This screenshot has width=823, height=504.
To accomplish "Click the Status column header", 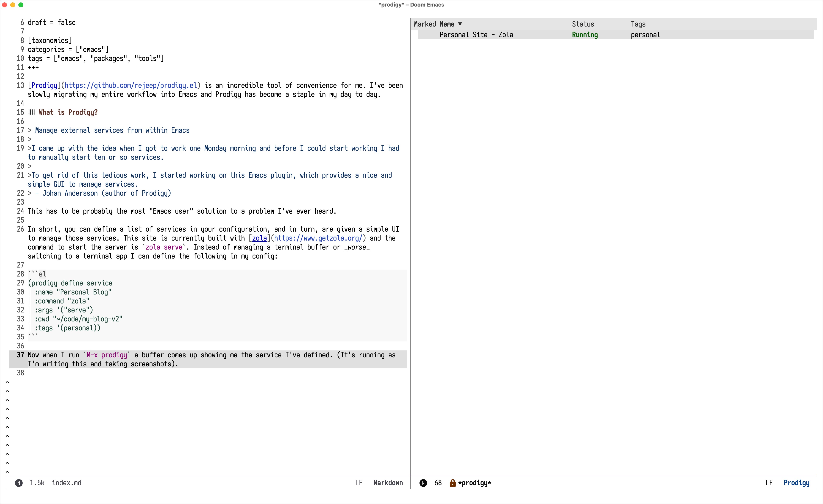I will (x=583, y=24).
